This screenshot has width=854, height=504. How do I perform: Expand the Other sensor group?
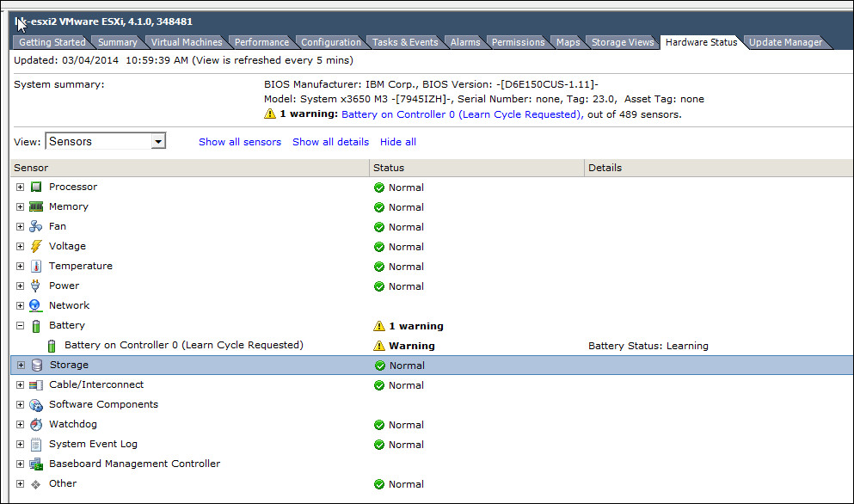click(20, 484)
